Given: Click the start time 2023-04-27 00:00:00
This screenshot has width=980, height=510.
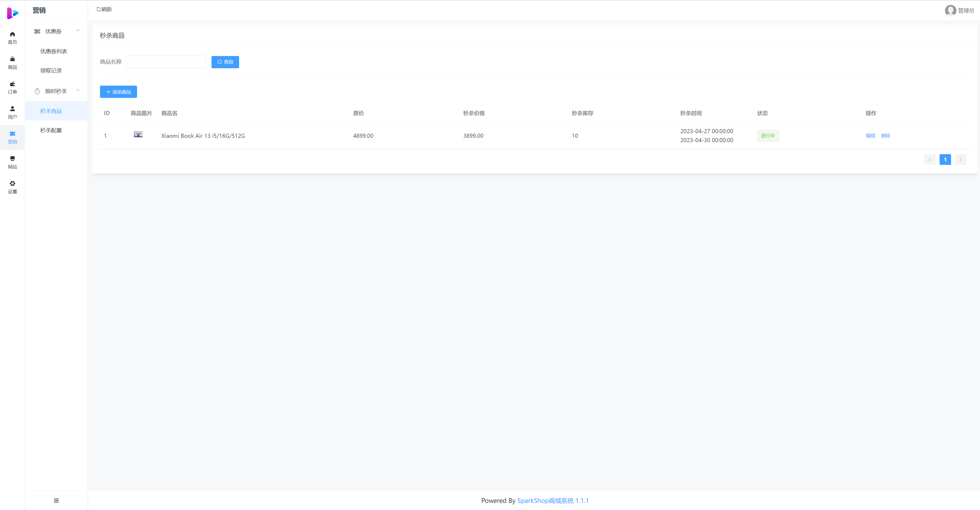Looking at the screenshot, I should click(706, 131).
